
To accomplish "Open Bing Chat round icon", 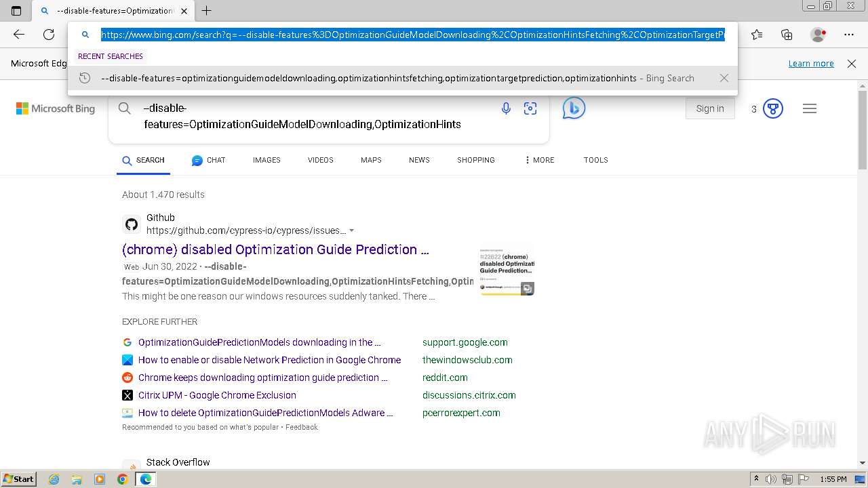I will 574,108.
